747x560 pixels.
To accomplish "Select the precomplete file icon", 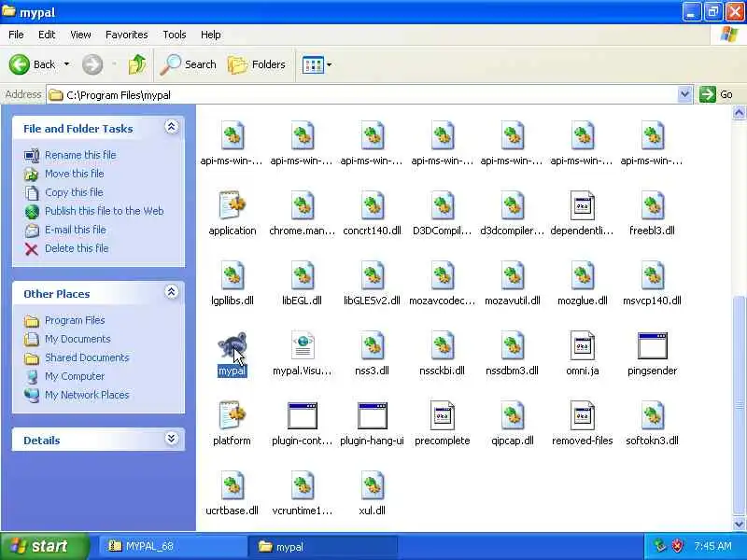I will tap(442, 415).
